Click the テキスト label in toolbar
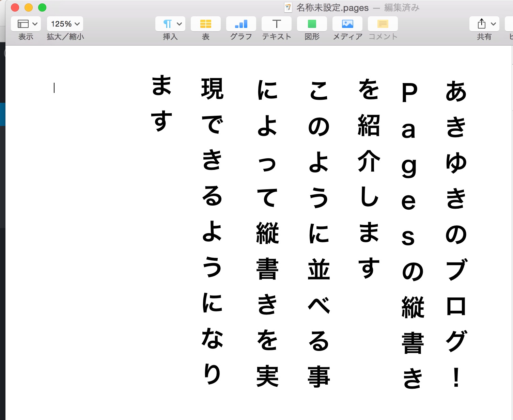 tap(277, 37)
